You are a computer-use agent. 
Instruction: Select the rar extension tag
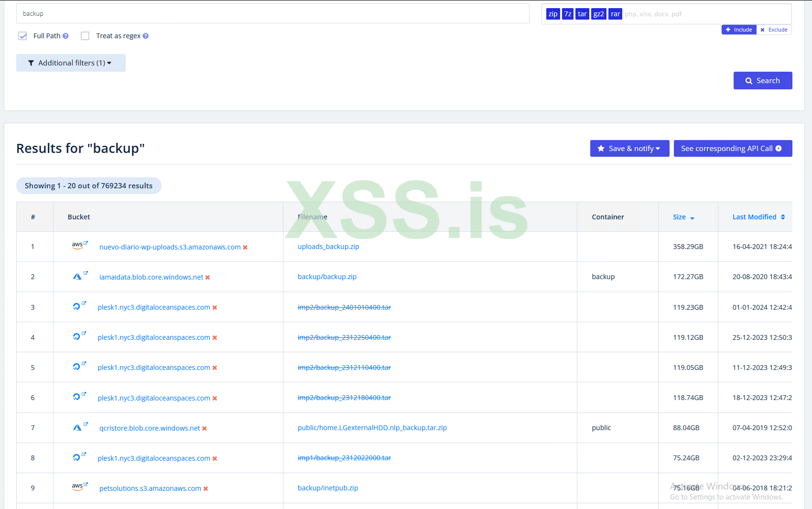pyautogui.click(x=616, y=14)
